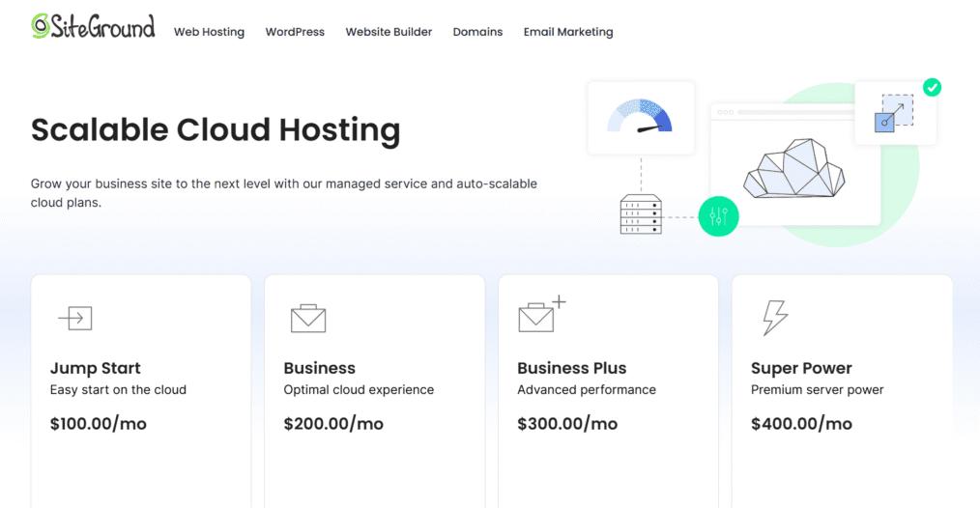
Task: Open the WordPress menu item
Action: pos(295,32)
